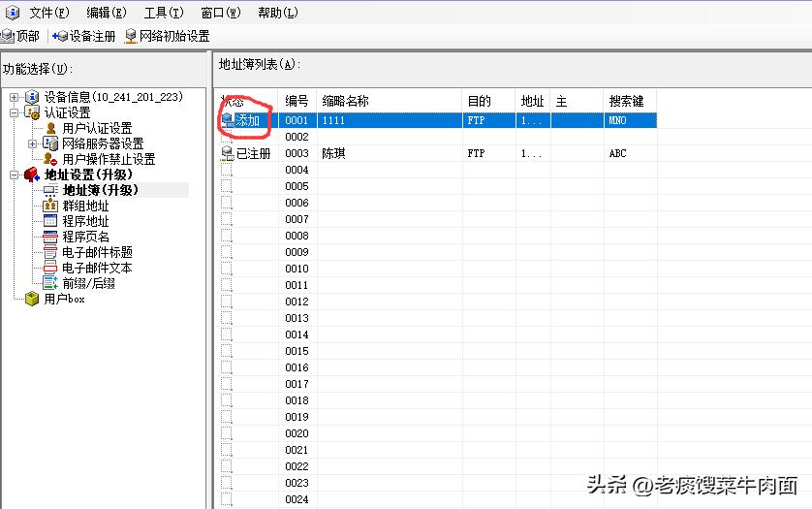Select 电子邮件标题 in the tree

(97, 252)
